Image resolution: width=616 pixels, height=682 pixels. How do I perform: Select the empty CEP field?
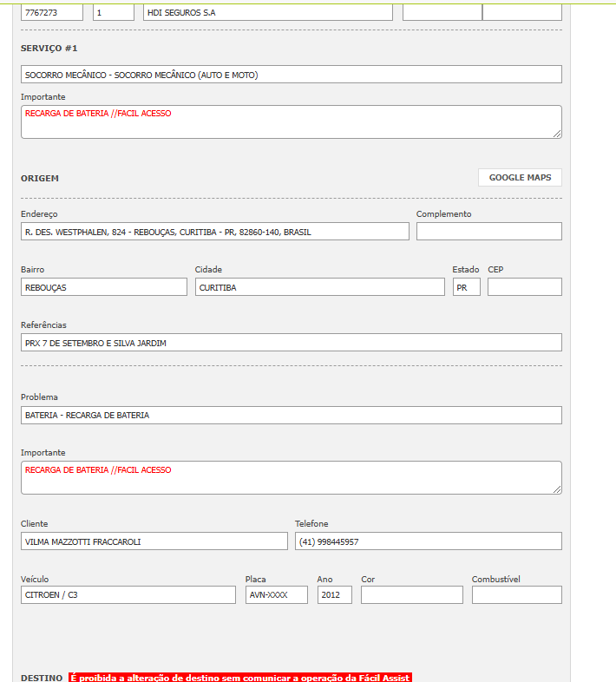tap(524, 287)
